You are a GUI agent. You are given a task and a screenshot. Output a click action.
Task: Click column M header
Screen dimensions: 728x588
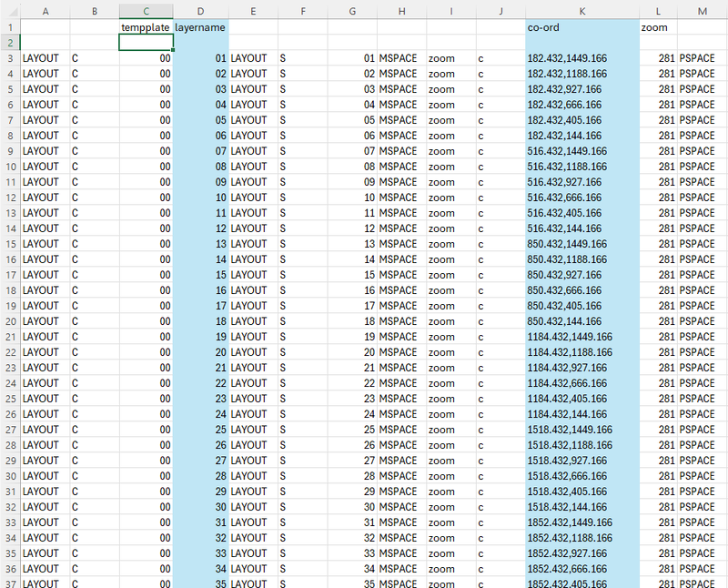[x=703, y=10]
